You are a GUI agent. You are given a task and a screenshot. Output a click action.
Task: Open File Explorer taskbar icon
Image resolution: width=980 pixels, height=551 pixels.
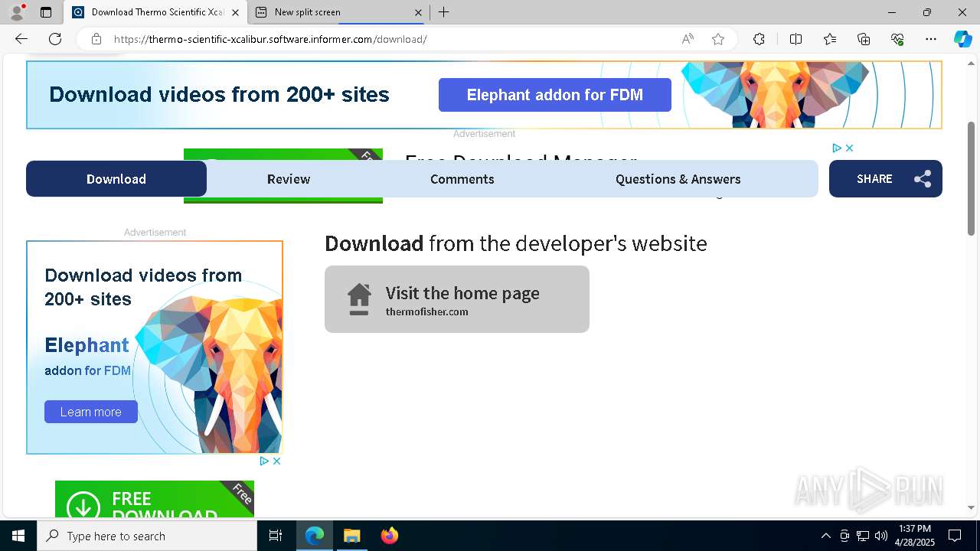click(351, 536)
